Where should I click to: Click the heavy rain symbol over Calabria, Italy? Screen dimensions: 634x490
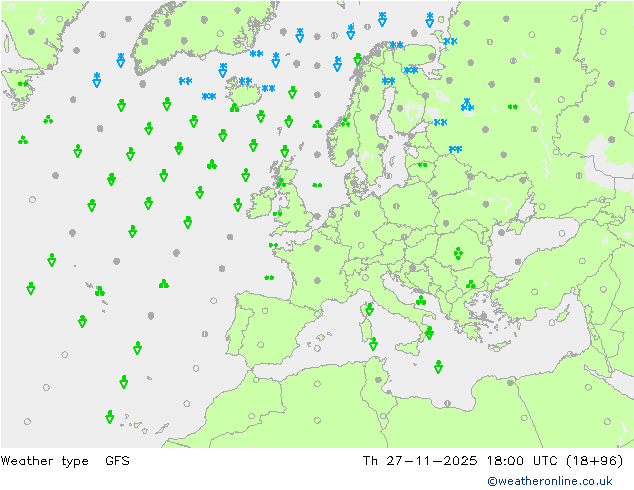click(429, 333)
